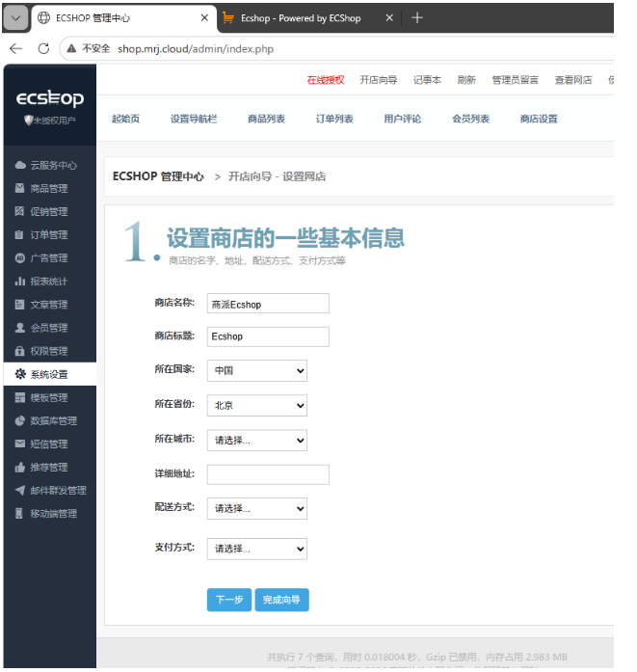Click the 模板管理 layout icon
Screen dimensions: 637x672
19,397
